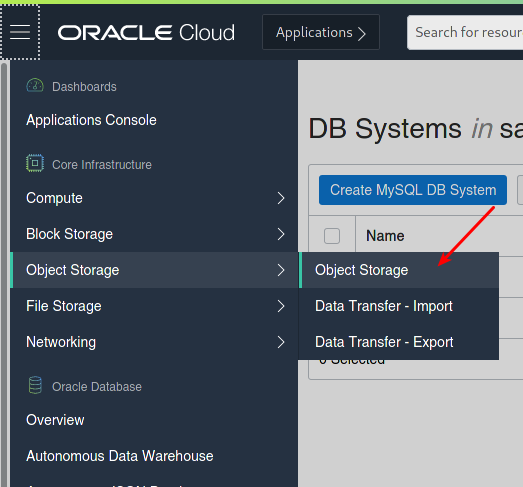Screen dimensions: 523x487
Task: Open Oracle Database Overview
Action: 55,420
